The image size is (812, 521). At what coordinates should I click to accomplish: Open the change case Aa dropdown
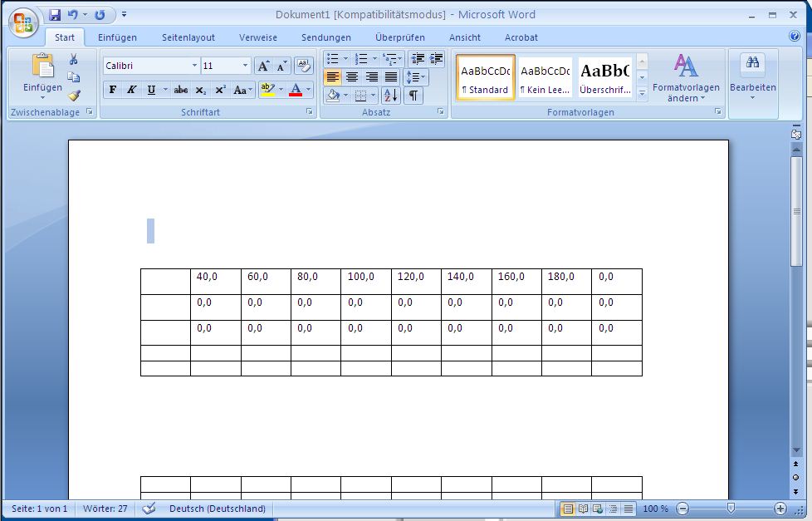(242, 90)
